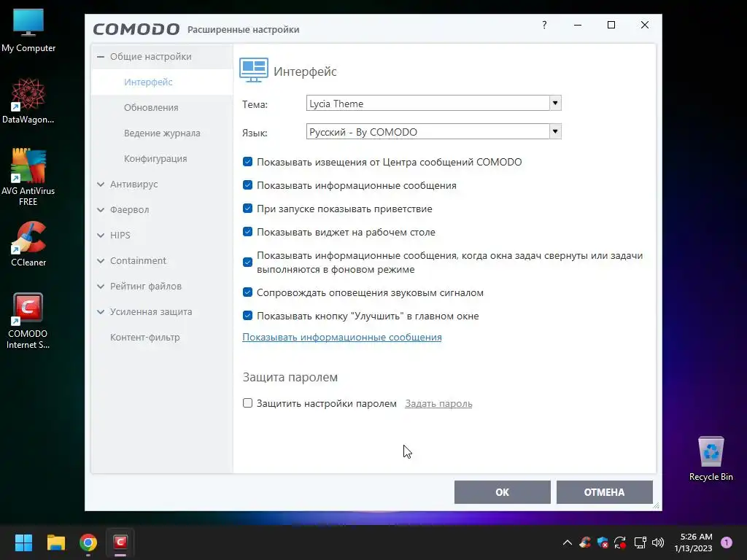Toggle 'Показывать извещения от Центра сообщений COMODO'
Image resolution: width=747 pixels, height=560 pixels.
(247, 161)
